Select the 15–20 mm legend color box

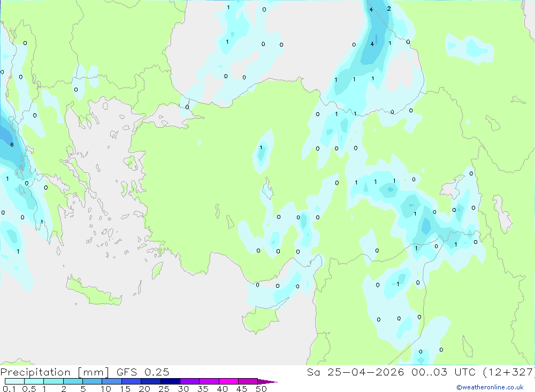click(x=131, y=381)
